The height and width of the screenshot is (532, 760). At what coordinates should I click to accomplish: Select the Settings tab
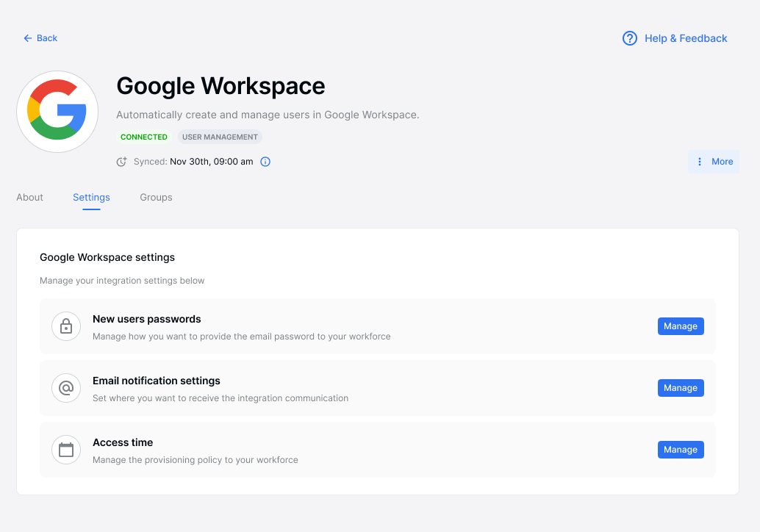click(91, 198)
